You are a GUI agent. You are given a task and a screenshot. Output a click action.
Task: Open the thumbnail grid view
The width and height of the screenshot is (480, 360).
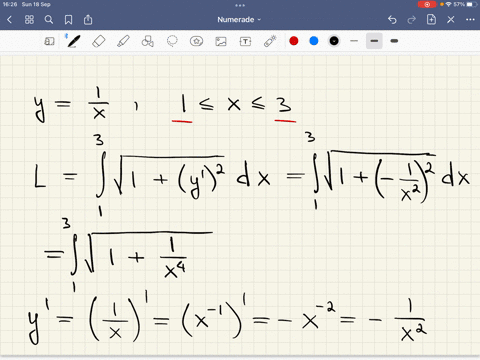click(29, 20)
